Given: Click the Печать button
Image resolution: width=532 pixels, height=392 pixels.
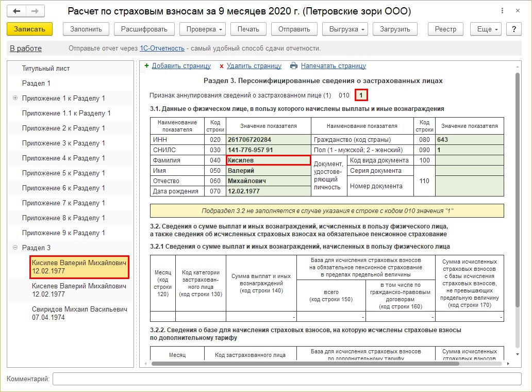Looking at the screenshot, I should (x=248, y=29).
